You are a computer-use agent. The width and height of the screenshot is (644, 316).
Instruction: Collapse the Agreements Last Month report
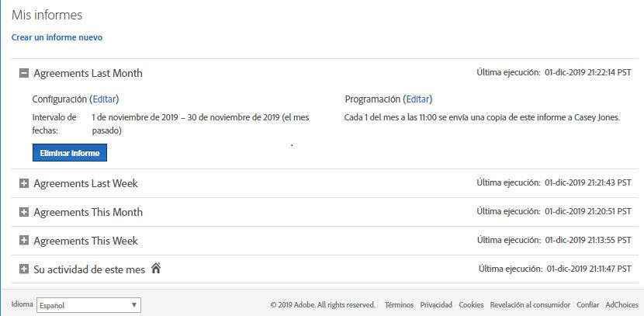click(24, 73)
